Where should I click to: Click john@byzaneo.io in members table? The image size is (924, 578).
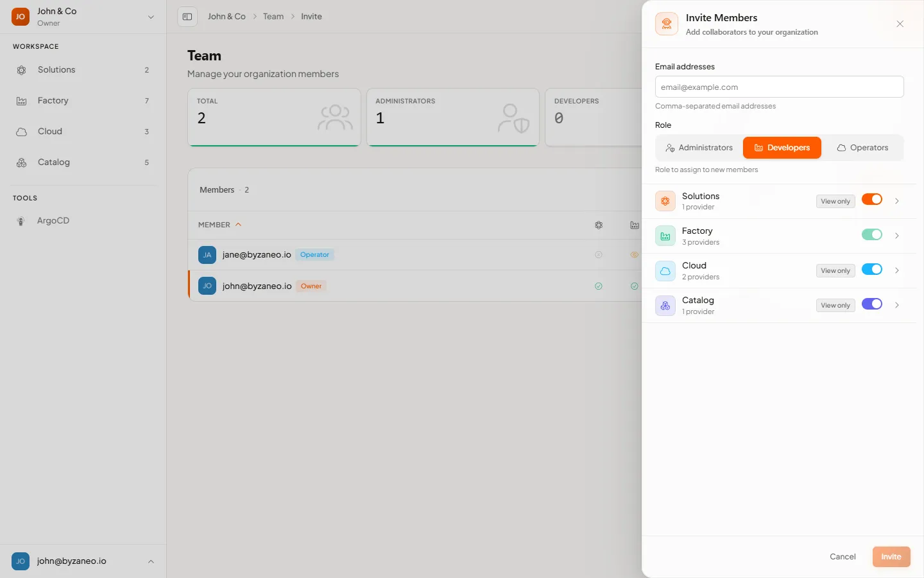pyautogui.click(x=257, y=286)
